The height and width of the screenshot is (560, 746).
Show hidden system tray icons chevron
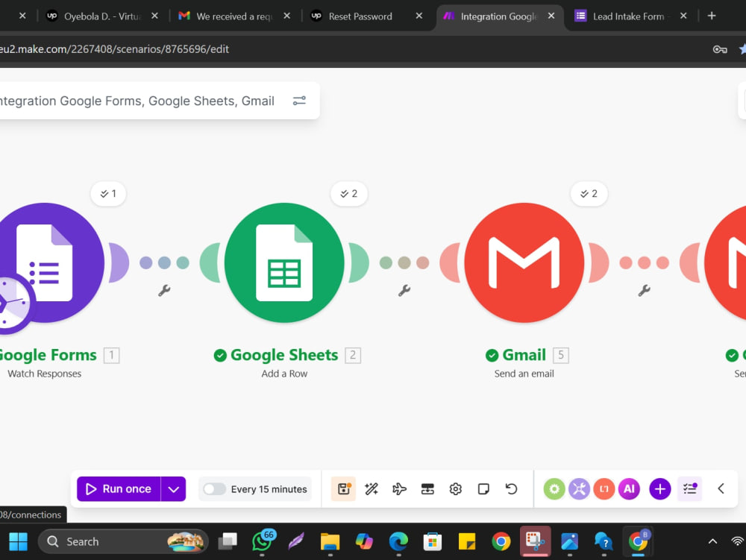(712, 541)
